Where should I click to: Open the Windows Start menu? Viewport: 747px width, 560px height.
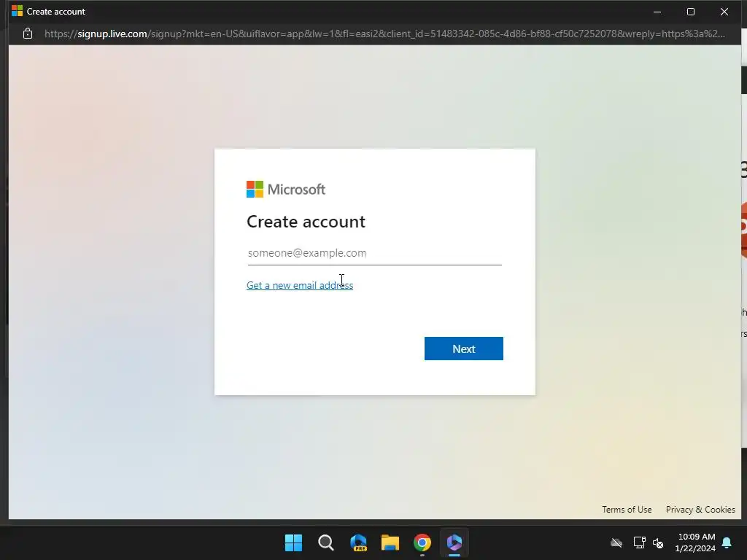[x=293, y=542]
